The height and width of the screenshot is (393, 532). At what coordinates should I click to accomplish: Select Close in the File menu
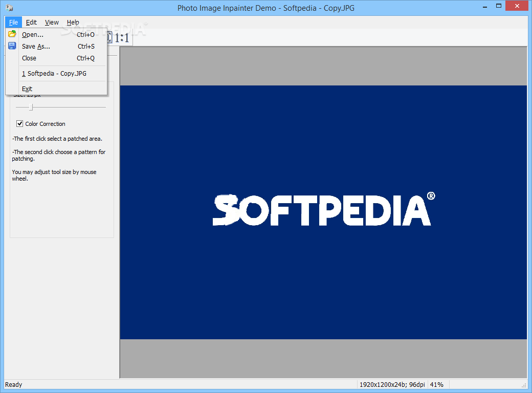tap(56, 58)
